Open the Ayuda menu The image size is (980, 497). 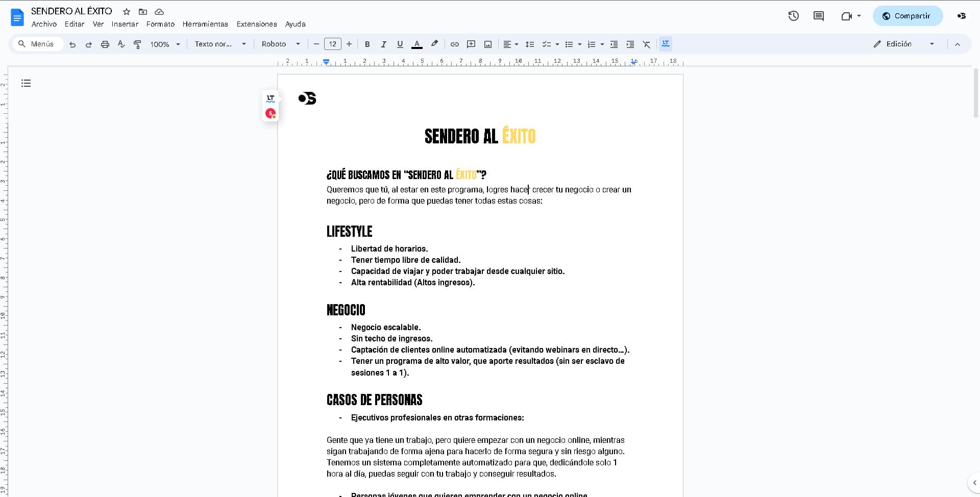coord(295,24)
